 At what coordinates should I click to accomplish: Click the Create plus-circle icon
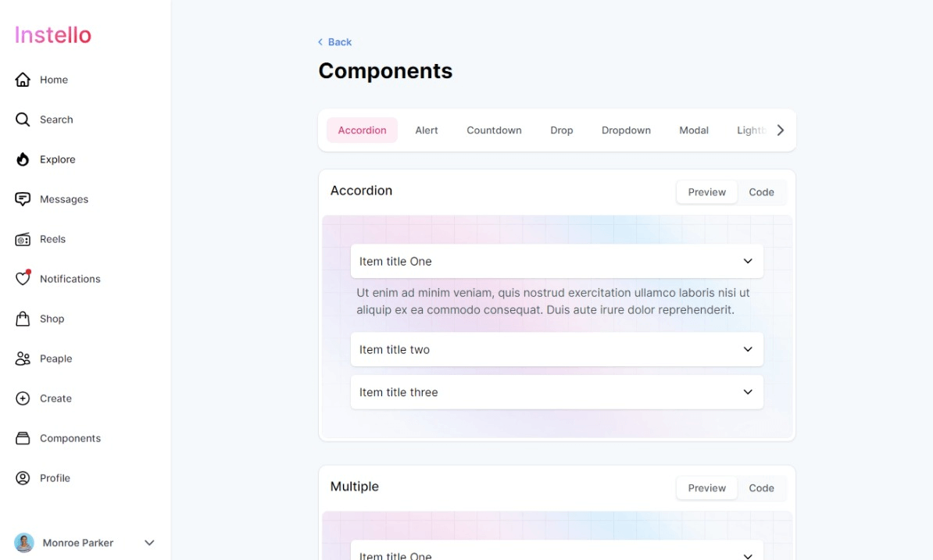pyautogui.click(x=23, y=398)
